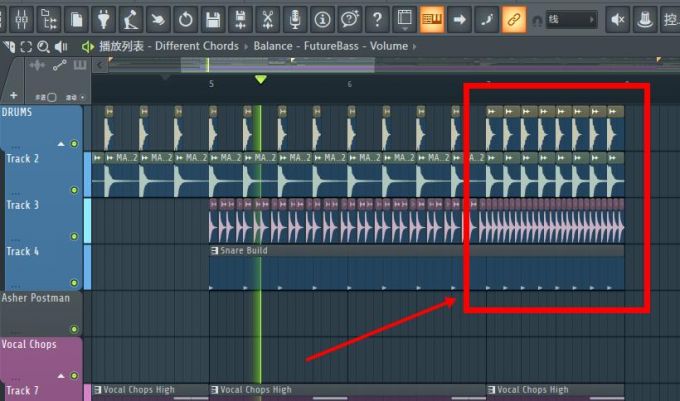Click the grey speaker playback tool
The width and height of the screenshot is (680, 401).
tap(61, 46)
